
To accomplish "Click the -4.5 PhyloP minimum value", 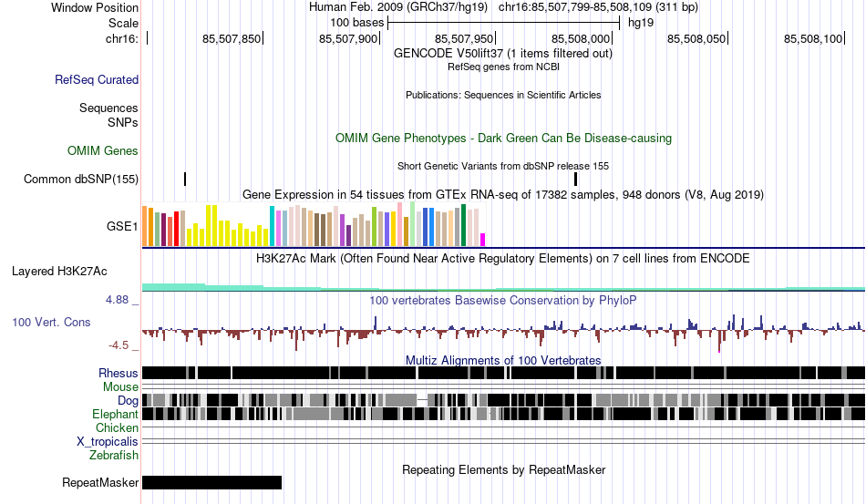I will click(119, 345).
